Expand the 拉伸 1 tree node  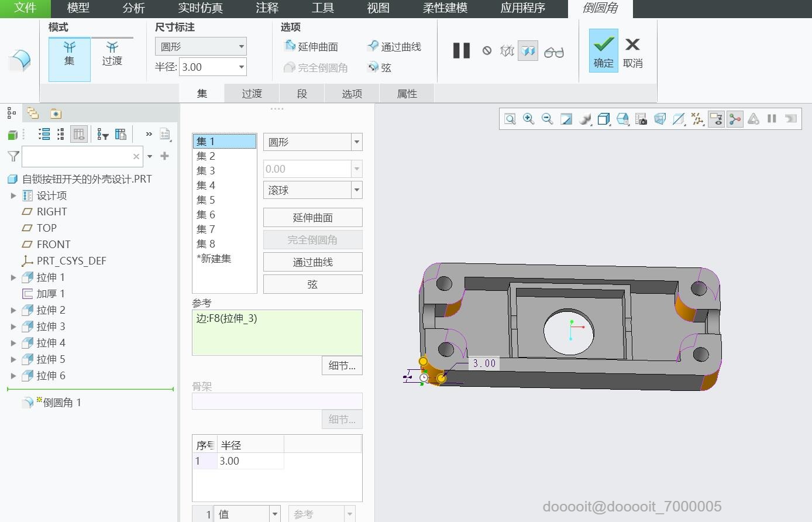point(13,277)
